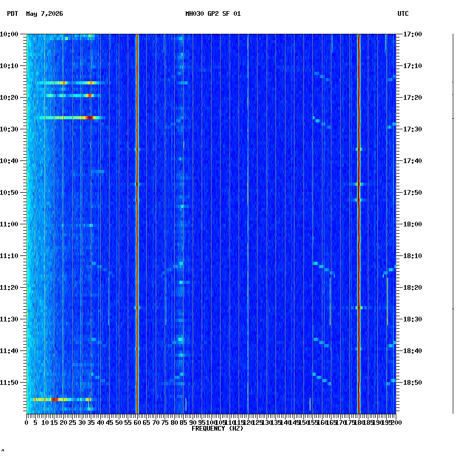Click the 10:10 PDT time label
The width and height of the screenshot is (476, 456).
pyautogui.click(x=9, y=66)
